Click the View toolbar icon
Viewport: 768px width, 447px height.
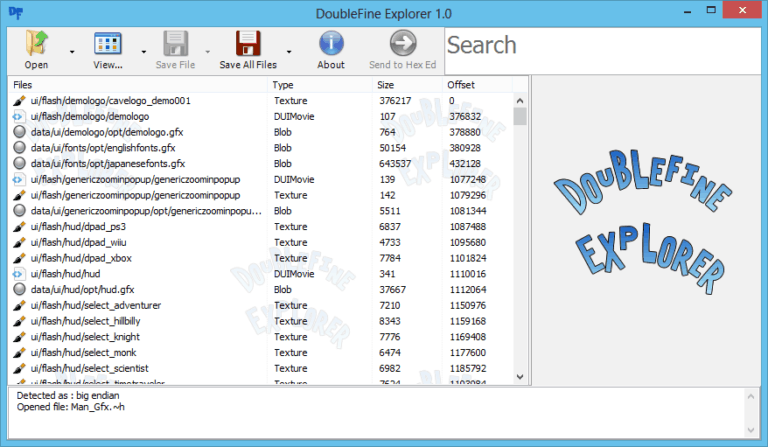click(108, 43)
